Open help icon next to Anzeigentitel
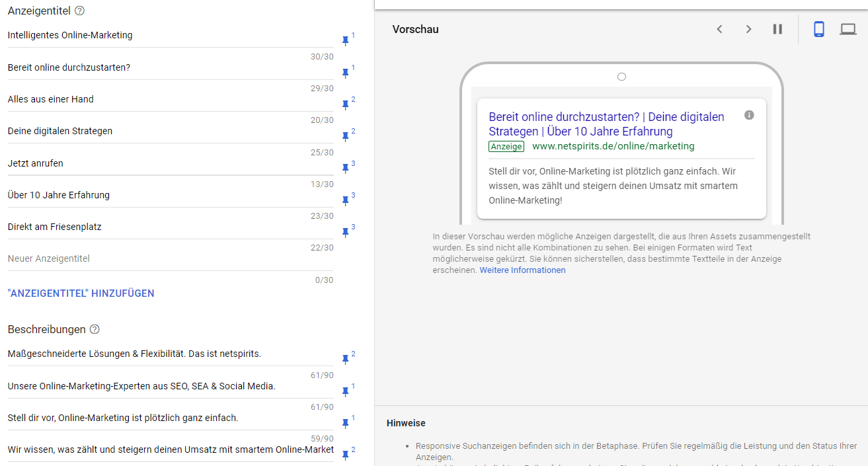Viewport: 868px width, 466px height. point(80,11)
